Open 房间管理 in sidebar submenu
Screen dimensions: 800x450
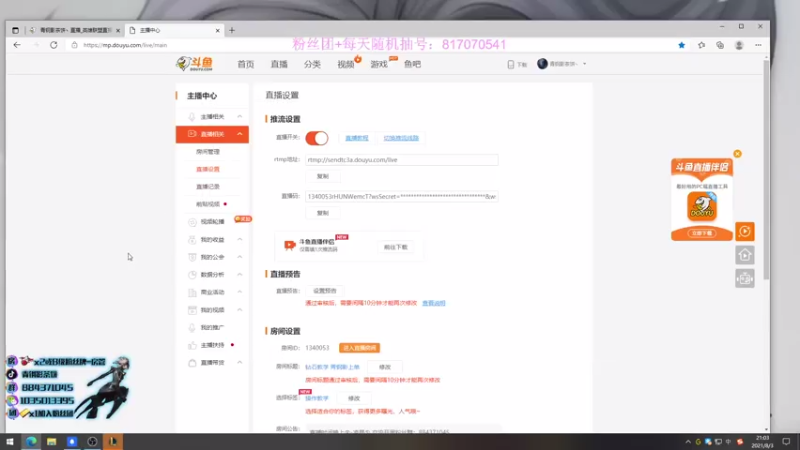pos(208,152)
